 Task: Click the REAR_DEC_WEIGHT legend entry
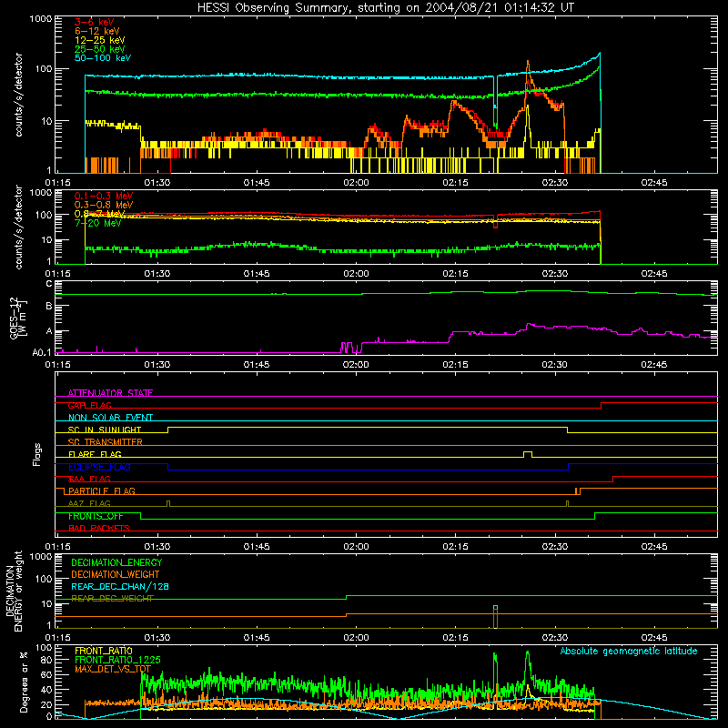(x=112, y=599)
